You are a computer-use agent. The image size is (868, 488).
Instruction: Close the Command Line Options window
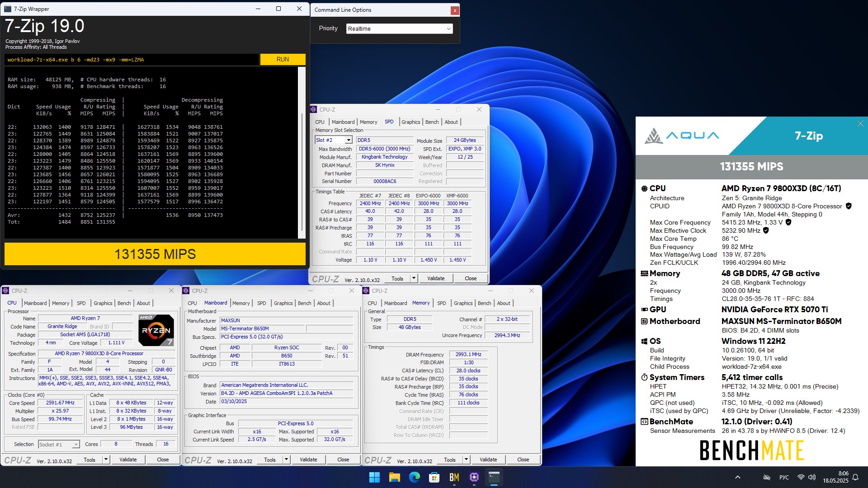coord(455,10)
